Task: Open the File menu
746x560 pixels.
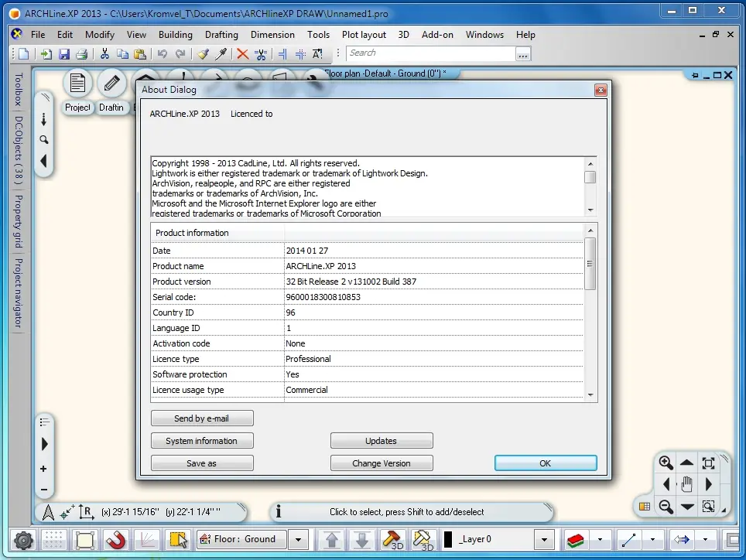Action: [38, 35]
